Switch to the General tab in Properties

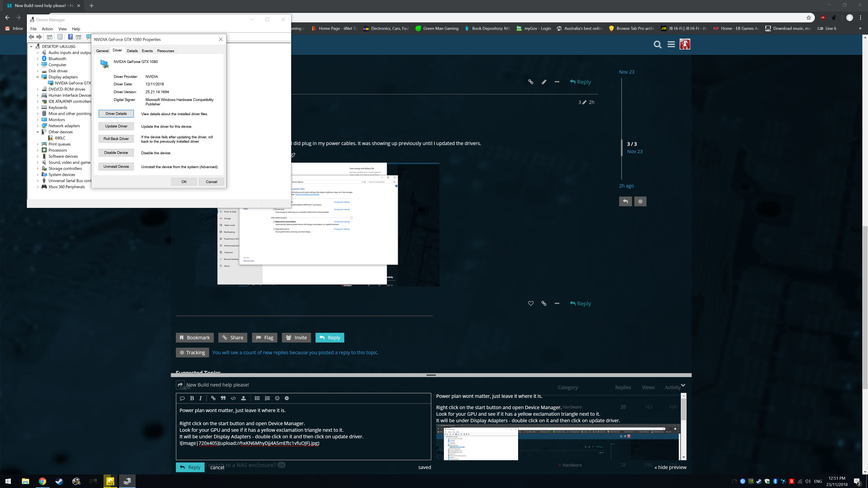pyautogui.click(x=102, y=51)
